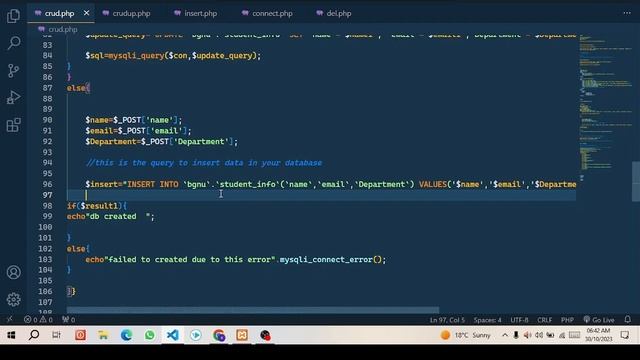Viewport: 640px width, 360px height.
Task: Switch to the crudup.php tab
Action: click(131, 13)
